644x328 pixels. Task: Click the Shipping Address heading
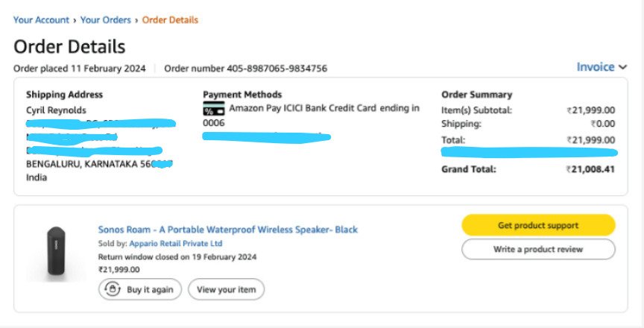click(x=65, y=95)
